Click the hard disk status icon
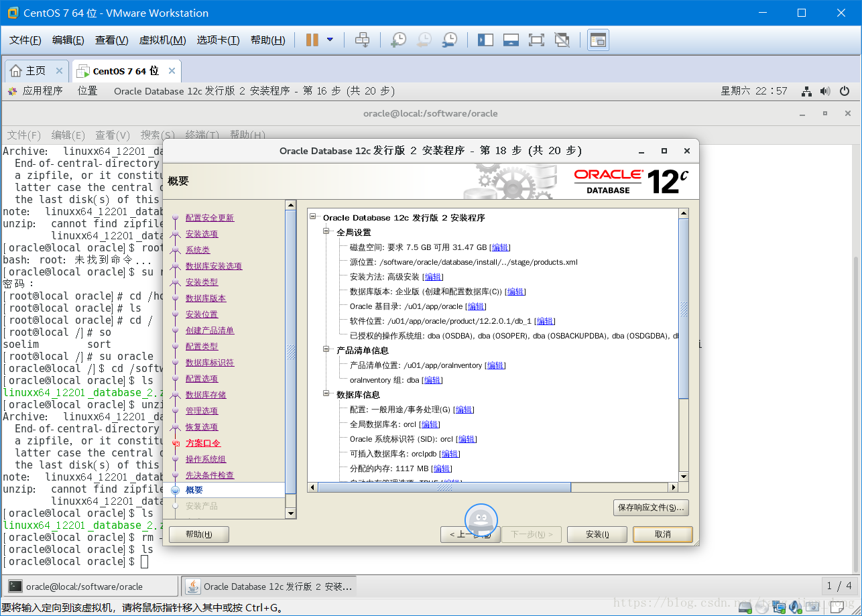862x616 pixels. pos(745,607)
